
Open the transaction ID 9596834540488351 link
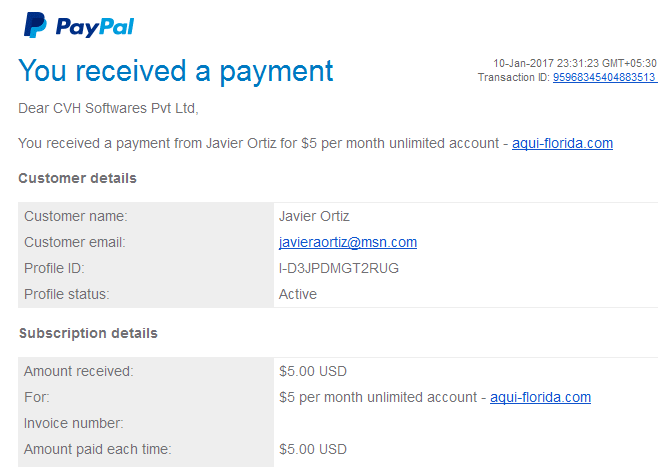click(x=605, y=77)
